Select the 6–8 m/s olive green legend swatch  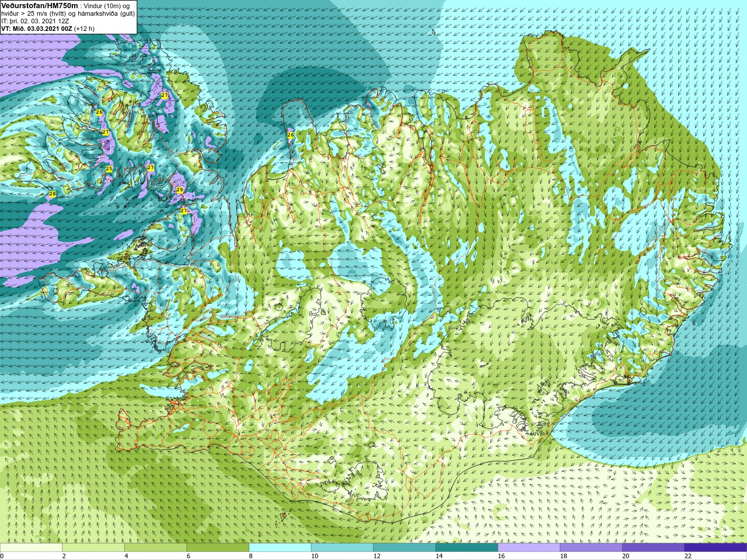click(218, 548)
